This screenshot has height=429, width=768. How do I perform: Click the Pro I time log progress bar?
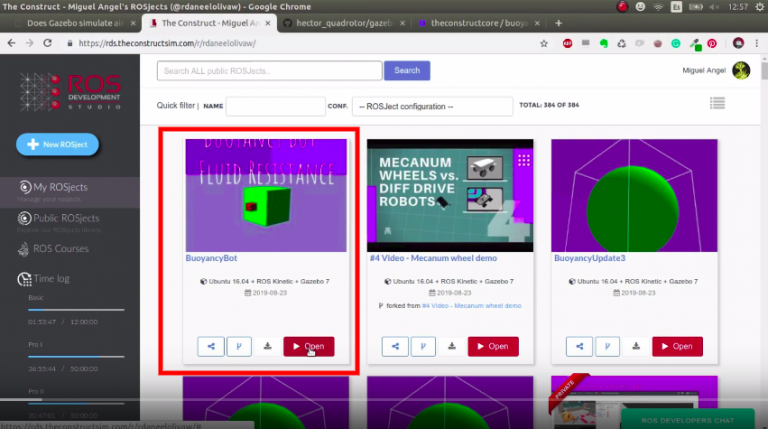(x=76, y=357)
